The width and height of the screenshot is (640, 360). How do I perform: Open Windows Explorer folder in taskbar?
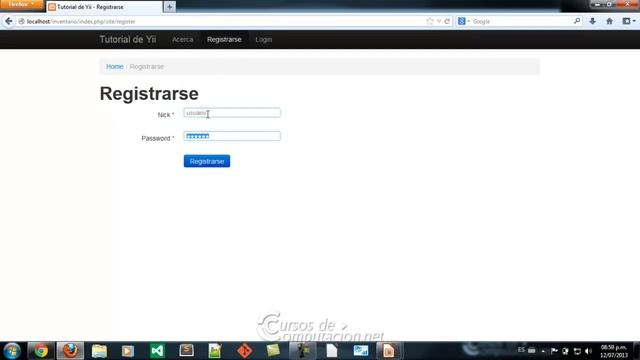[x=99, y=351]
